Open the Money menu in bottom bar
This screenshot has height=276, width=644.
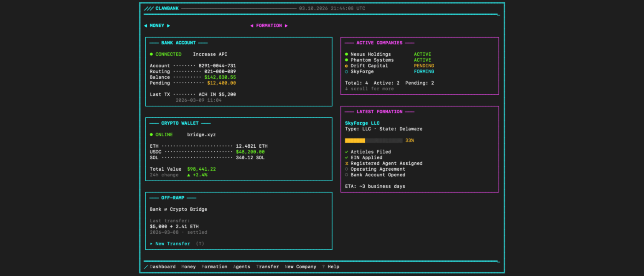click(189, 267)
